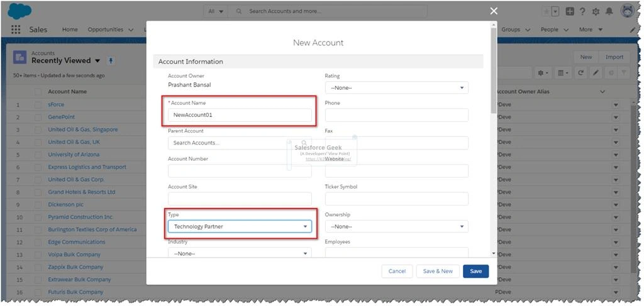Click the Account Site input field

tap(240, 199)
